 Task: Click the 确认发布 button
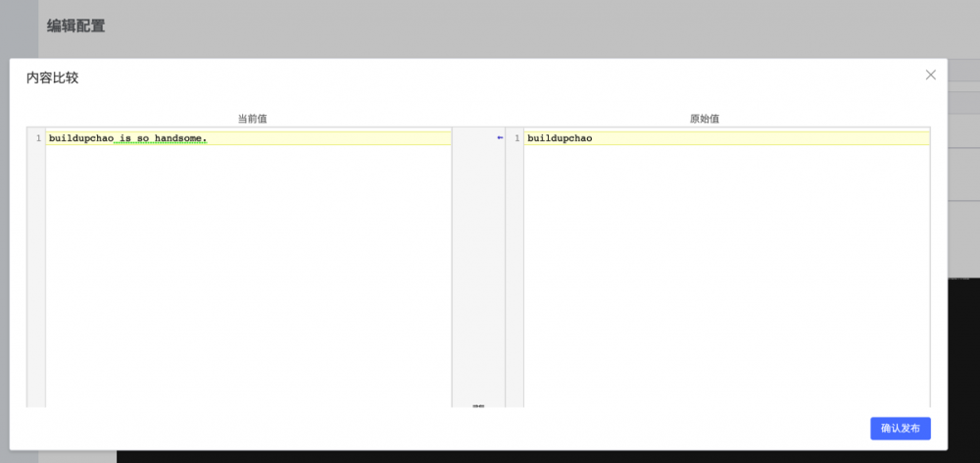pos(900,429)
